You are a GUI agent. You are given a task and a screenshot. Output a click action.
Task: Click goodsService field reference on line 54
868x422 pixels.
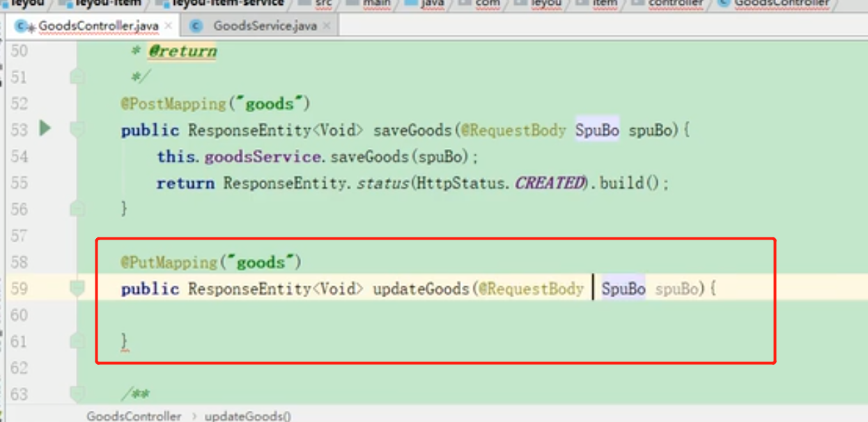261,157
